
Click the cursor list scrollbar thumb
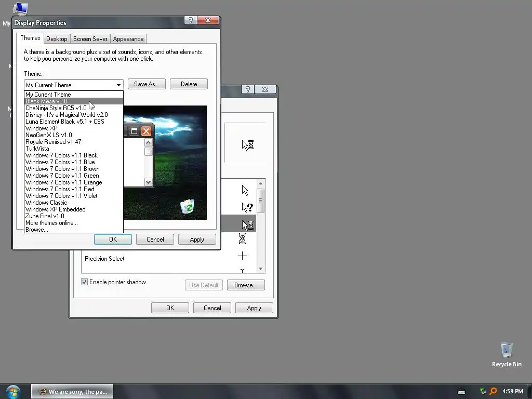point(261,201)
